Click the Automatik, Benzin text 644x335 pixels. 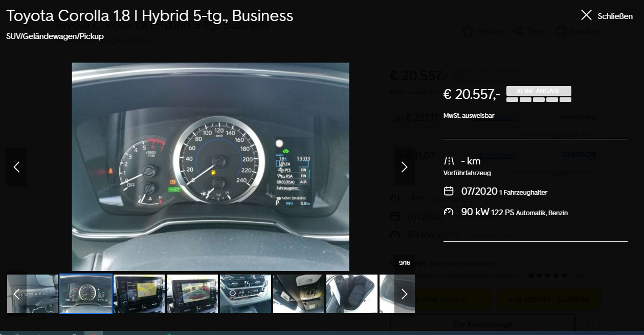542,213
